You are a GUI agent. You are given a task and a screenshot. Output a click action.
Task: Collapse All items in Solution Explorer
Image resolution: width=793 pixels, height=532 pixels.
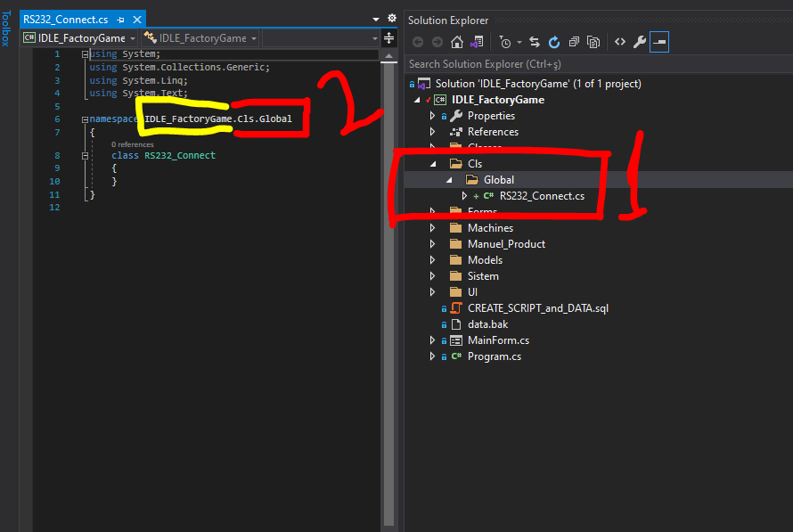(574, 42)
